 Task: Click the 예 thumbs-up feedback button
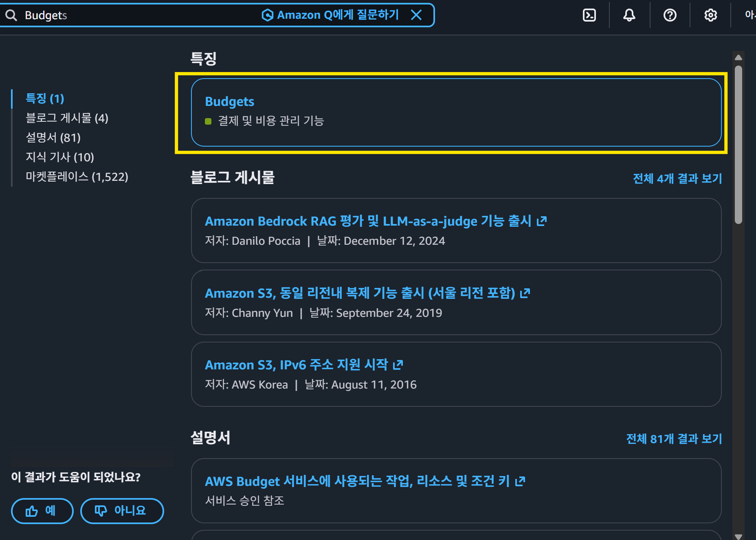click(42, 511)
